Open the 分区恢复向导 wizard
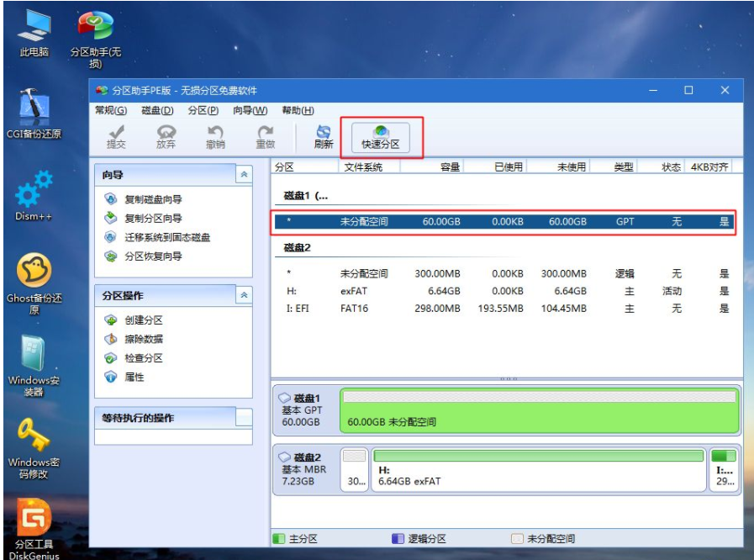This screenshot has height=560, width=754. click(x=153, y=256)
